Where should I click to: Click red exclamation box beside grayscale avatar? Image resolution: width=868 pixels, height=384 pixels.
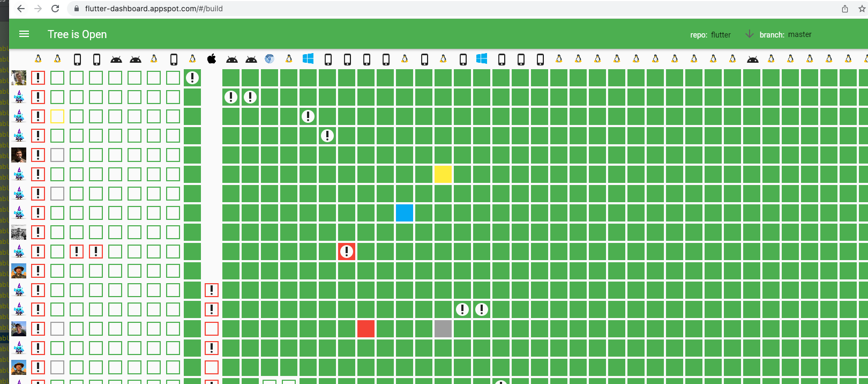[38, 232]
